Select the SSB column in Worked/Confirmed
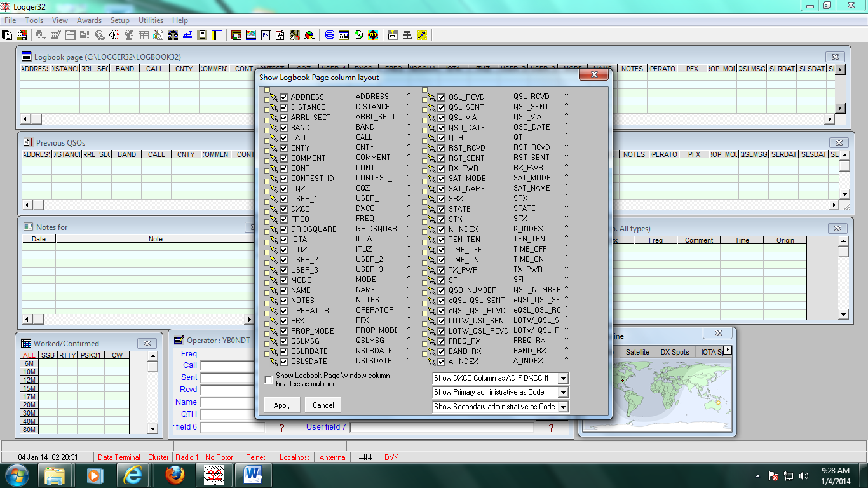The height and width of the screenshot is (488, 868). (48, 355)
